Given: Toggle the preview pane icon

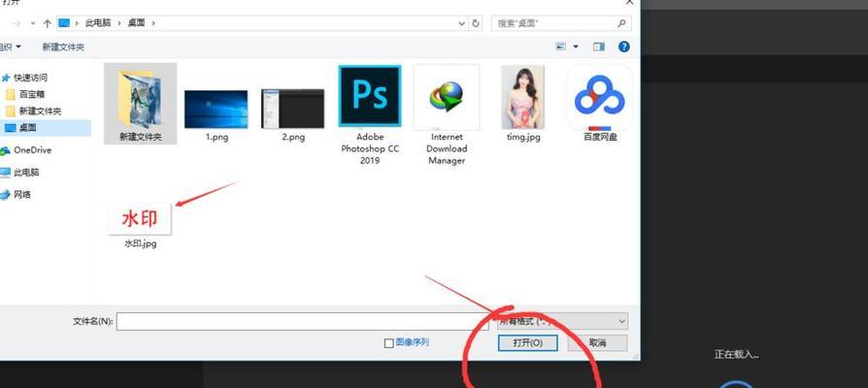Looking at the screenshot, I should 599,47.
